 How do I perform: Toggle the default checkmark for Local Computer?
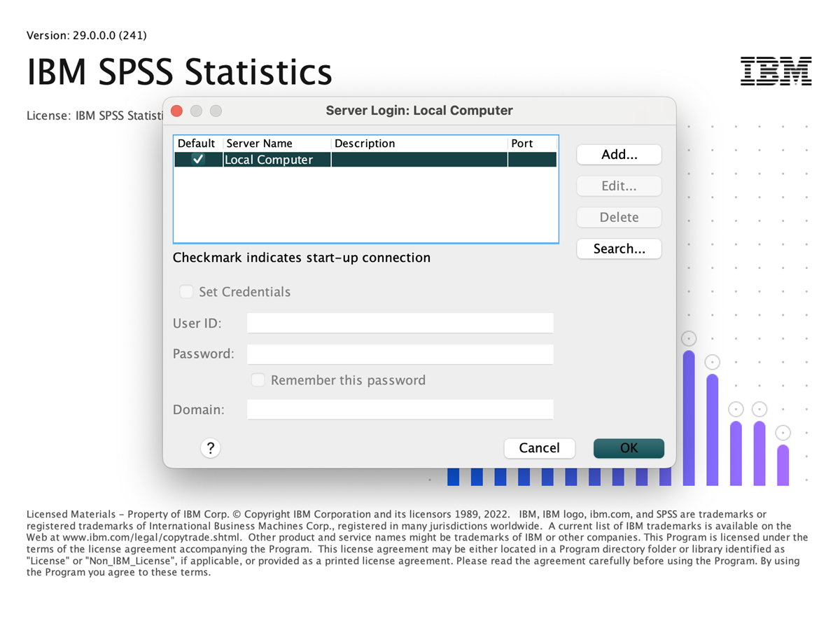point(198,159)
